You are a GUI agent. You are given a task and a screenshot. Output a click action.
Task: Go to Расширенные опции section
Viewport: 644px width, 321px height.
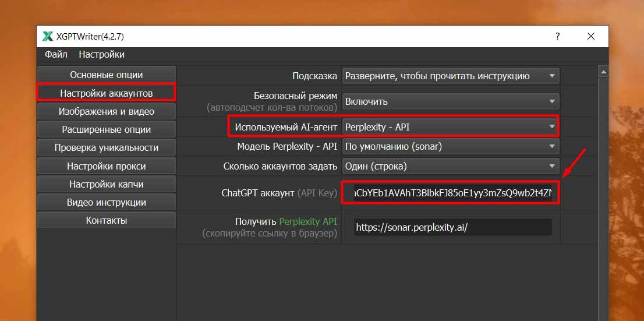pyautogui.click(x=106, y=129)
